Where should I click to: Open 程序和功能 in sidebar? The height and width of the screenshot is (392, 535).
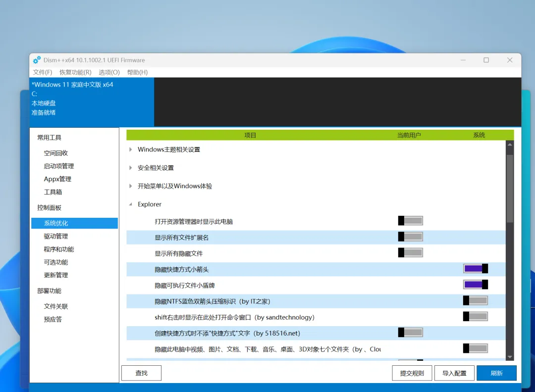58,249
